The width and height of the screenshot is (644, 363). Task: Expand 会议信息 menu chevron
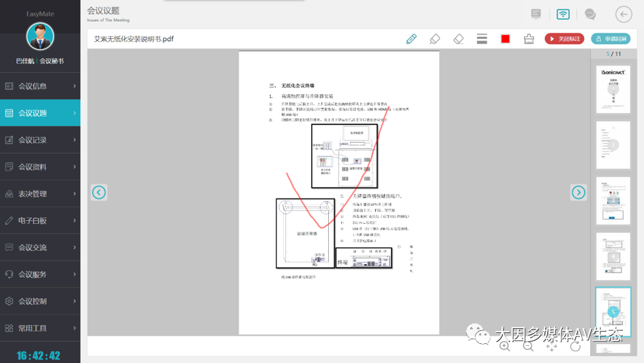point(74,86)
